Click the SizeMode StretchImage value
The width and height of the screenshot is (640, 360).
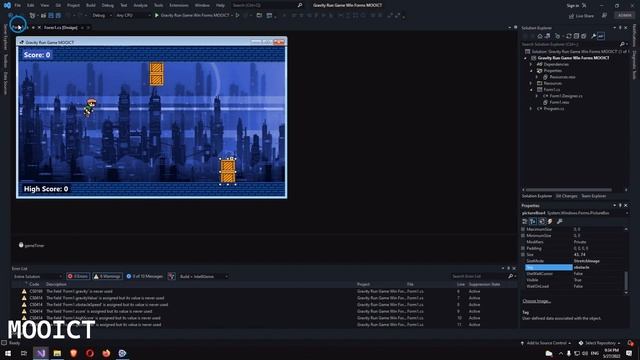[x=598, y=261]
